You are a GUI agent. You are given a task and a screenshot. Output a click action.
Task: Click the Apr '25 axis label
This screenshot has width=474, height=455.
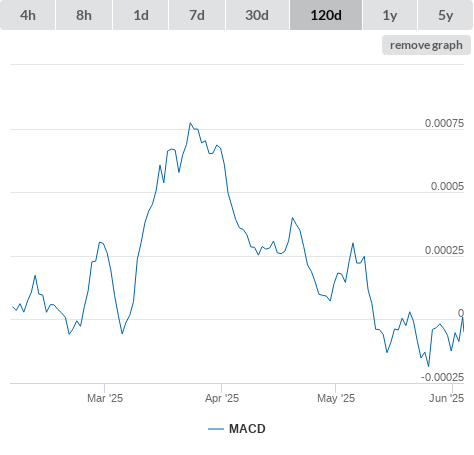(222, 398)
